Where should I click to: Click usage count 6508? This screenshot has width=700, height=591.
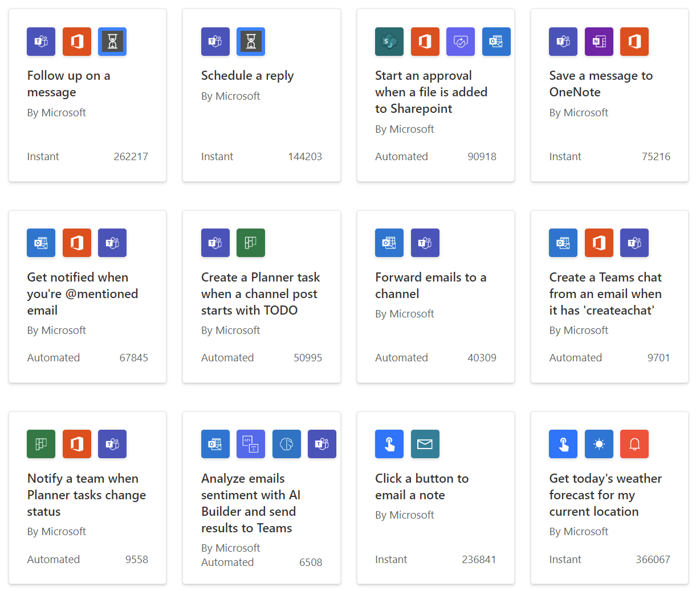311,563
